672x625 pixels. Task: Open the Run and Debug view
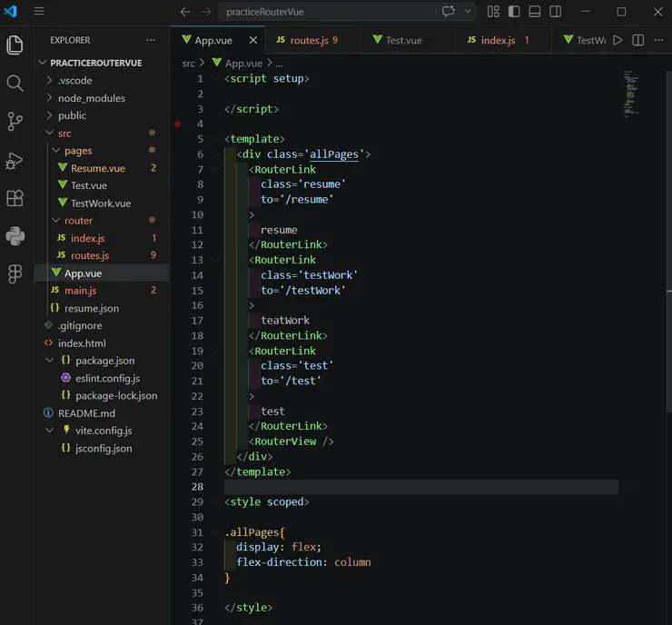point(15,160)
